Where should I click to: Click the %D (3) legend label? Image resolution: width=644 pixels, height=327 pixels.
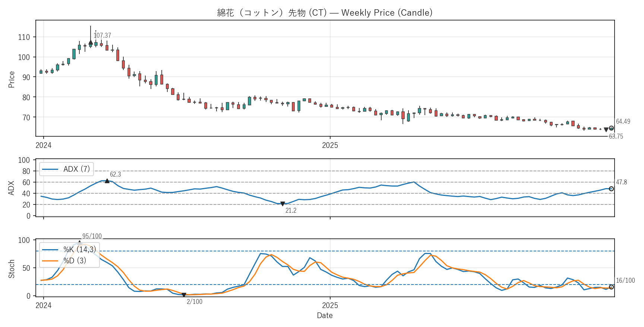[75, 261]
